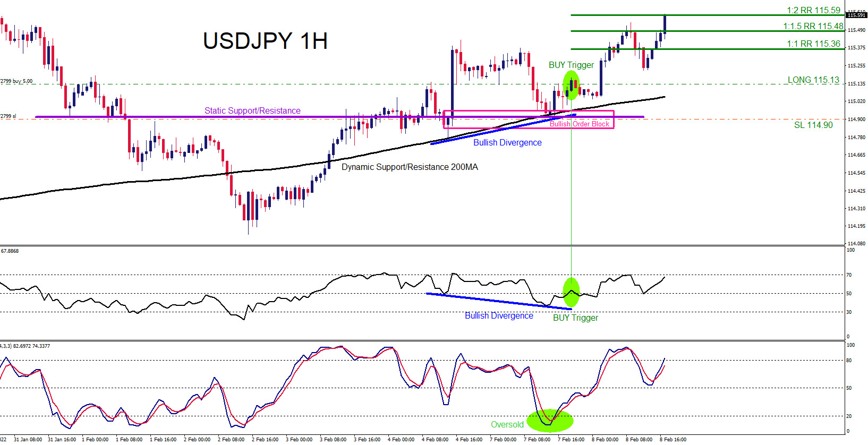Image resolution: width=868 pixels, height=445 pixels.
Task: Click the green Oversold text label
Action: [507, 424]
